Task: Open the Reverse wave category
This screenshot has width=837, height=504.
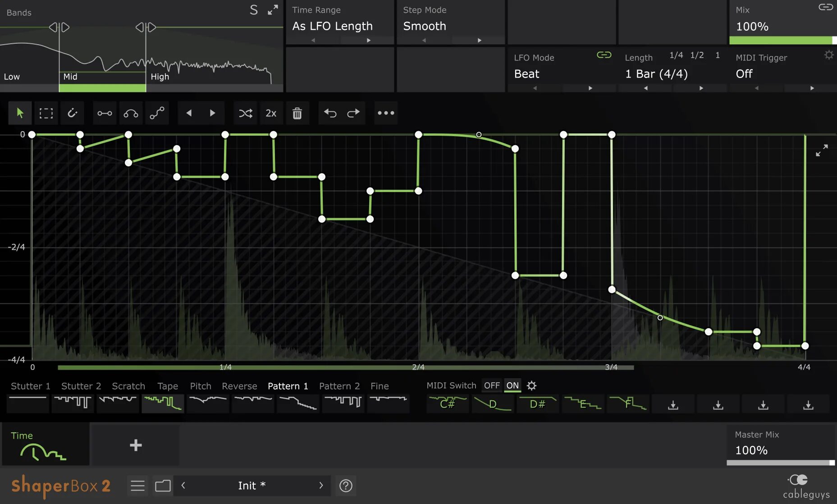Action: (x=239, y=386)
